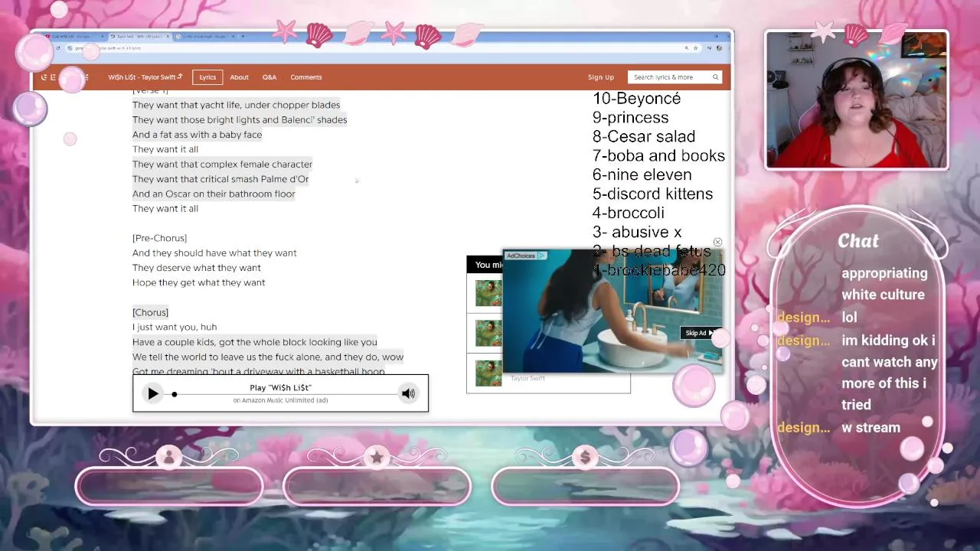Screen dimensions: 980x551
Task: Switch to the first browser tab
Action: [x=74, y=36]
